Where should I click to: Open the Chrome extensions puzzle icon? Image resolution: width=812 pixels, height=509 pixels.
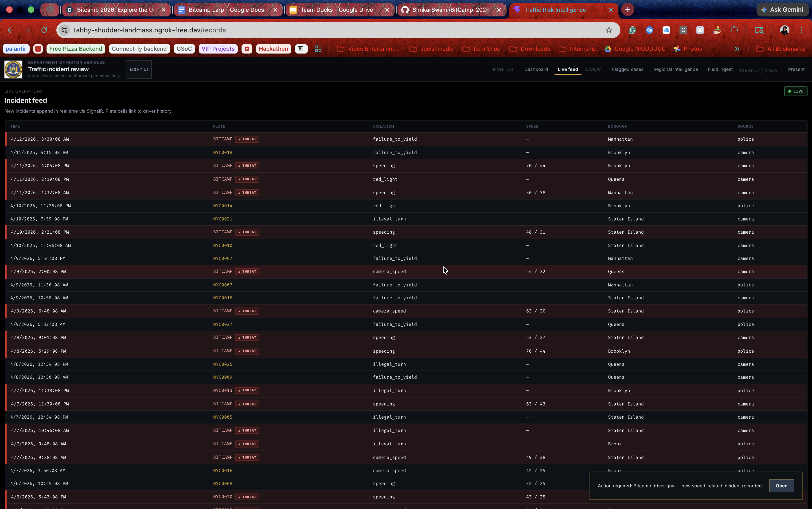click(734, 30)
